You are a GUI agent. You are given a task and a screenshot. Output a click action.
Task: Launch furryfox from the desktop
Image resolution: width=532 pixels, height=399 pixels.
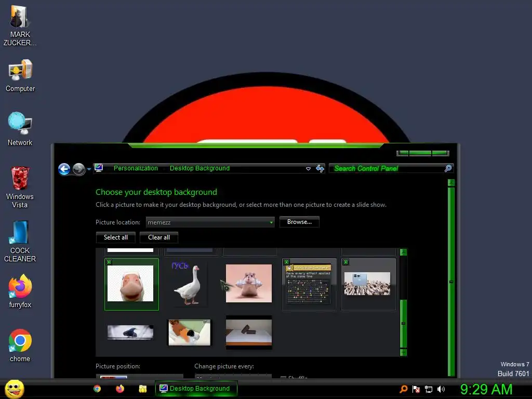tap(20, 291)
